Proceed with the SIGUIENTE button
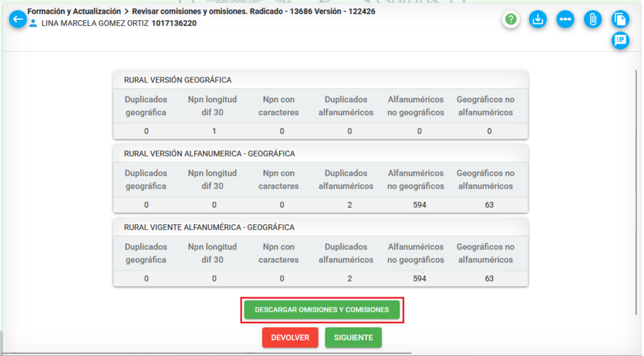The image size is (644, 356). (353, 337)
